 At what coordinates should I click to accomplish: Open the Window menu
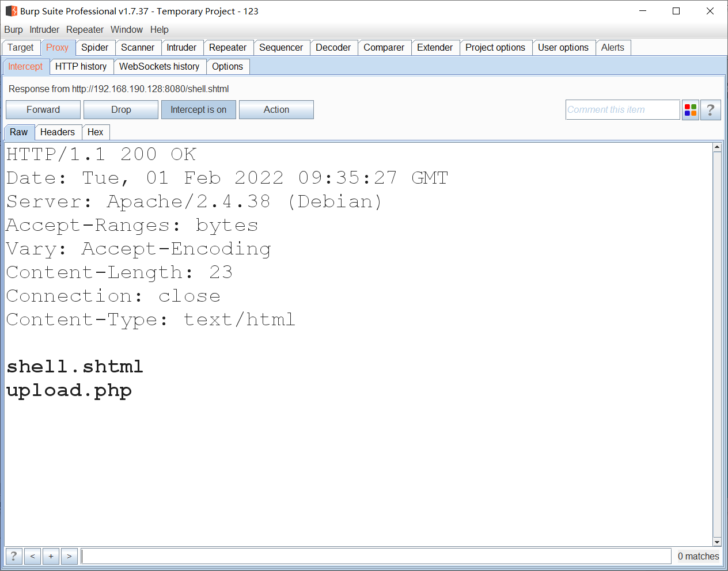[127, 30]
